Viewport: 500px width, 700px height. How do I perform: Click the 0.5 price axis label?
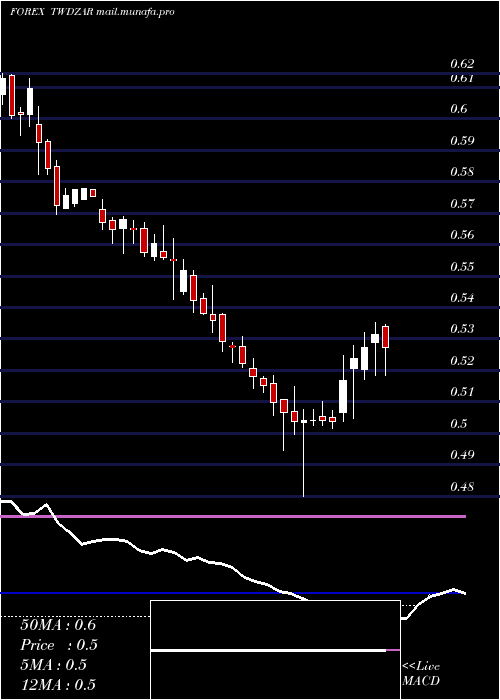(x=458, y=424)
